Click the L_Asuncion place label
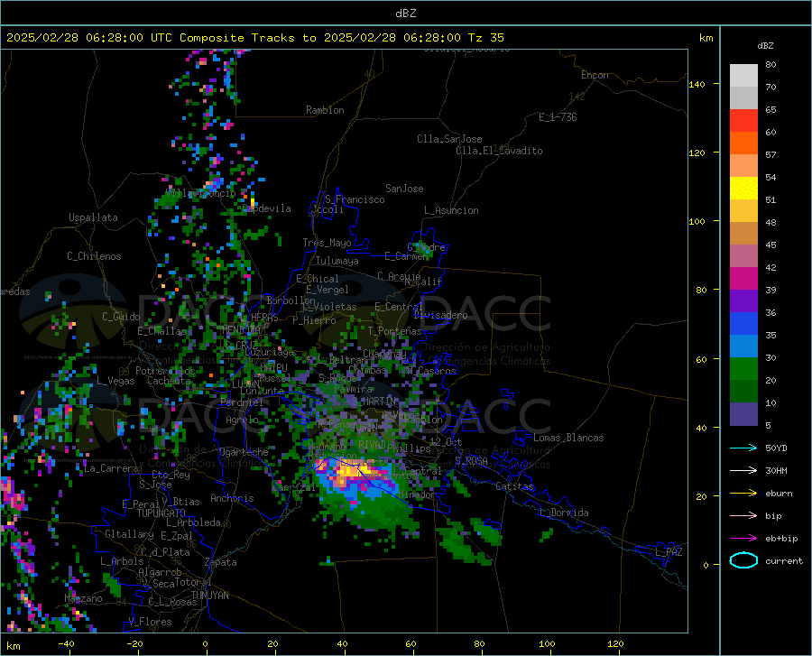The height and width of the screenshot is (656, 812). [451, 210]
